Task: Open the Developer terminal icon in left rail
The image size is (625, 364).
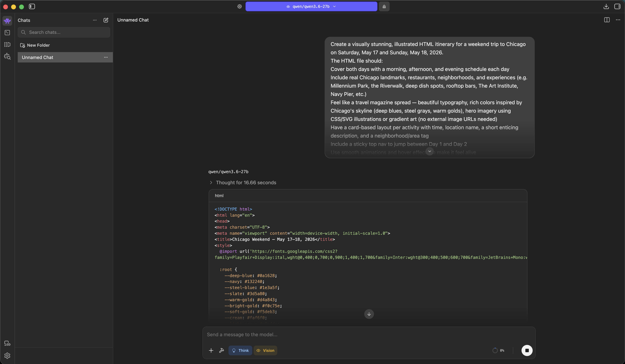Action: [x=7, y=32]
